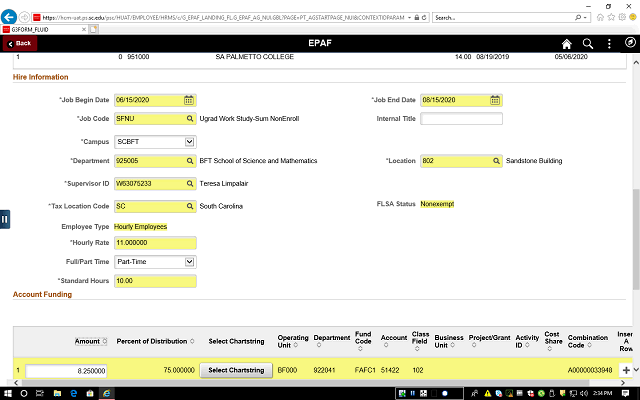
Task: Open the Home icon in the EPAF banner
Action: point(567,44)
